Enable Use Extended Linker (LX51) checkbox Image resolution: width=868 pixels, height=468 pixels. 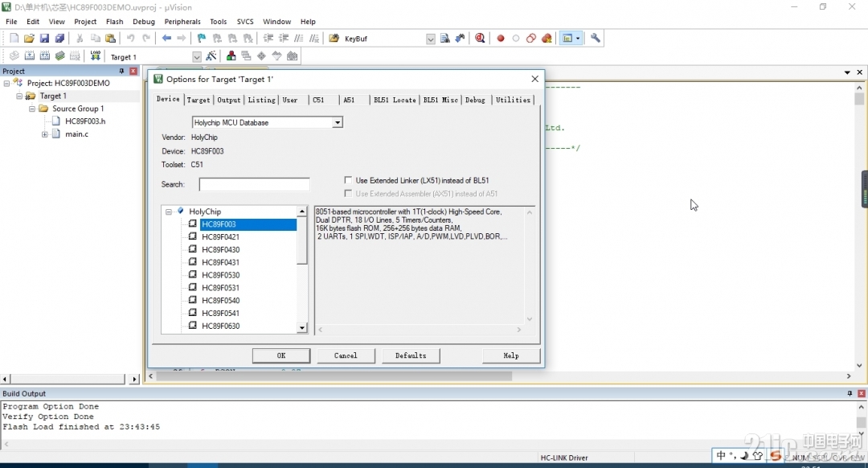click(348, 180)
